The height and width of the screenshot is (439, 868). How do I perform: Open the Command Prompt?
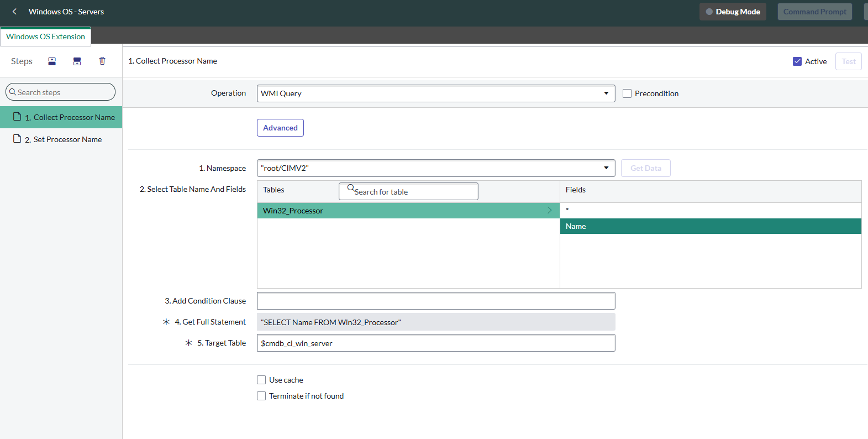(815, 12)
